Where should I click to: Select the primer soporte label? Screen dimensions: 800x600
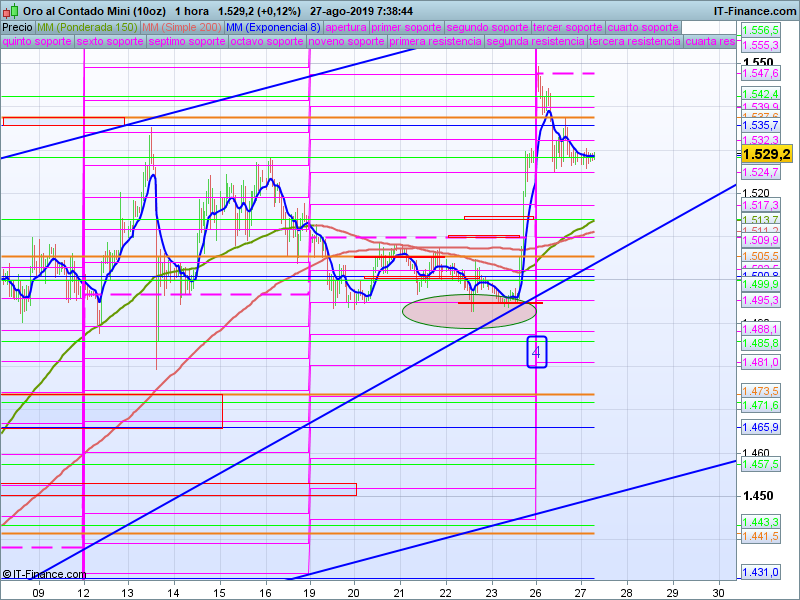tap(406, 27)
